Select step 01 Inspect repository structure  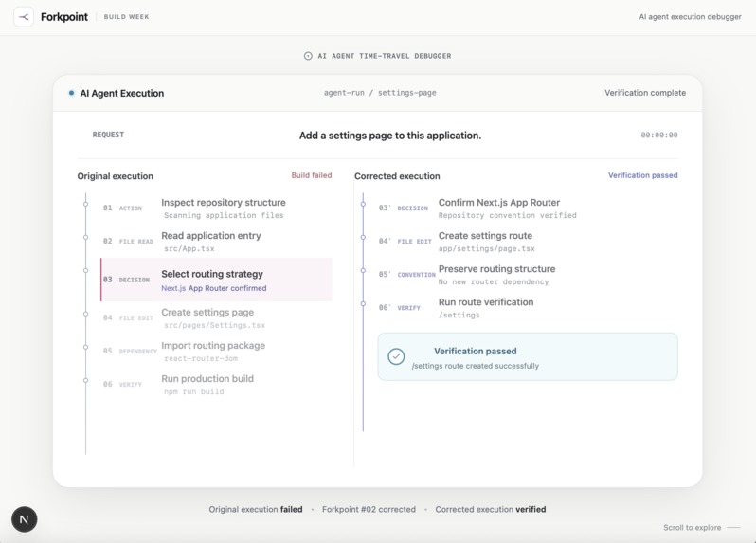(x=216, y=208)
